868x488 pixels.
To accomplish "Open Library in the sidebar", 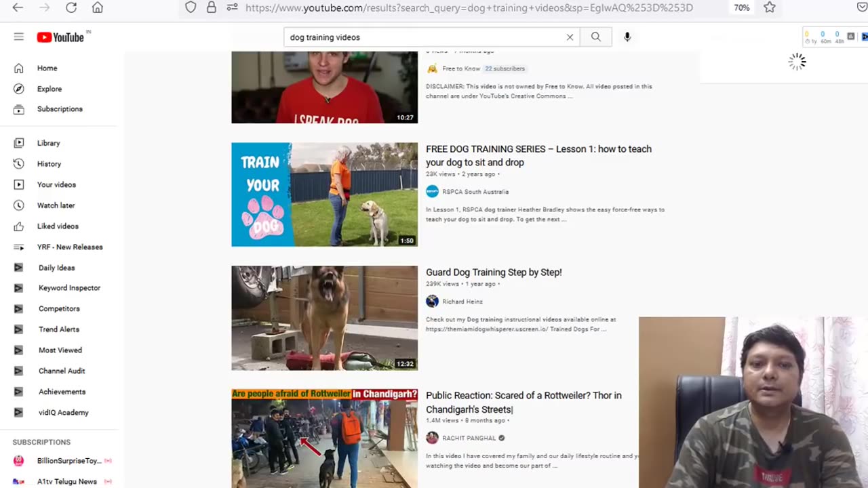I will [48, 143].
